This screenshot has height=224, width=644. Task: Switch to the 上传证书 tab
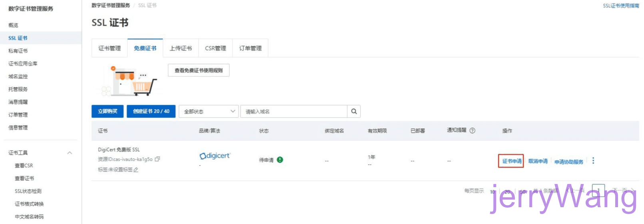click(181, 48)
